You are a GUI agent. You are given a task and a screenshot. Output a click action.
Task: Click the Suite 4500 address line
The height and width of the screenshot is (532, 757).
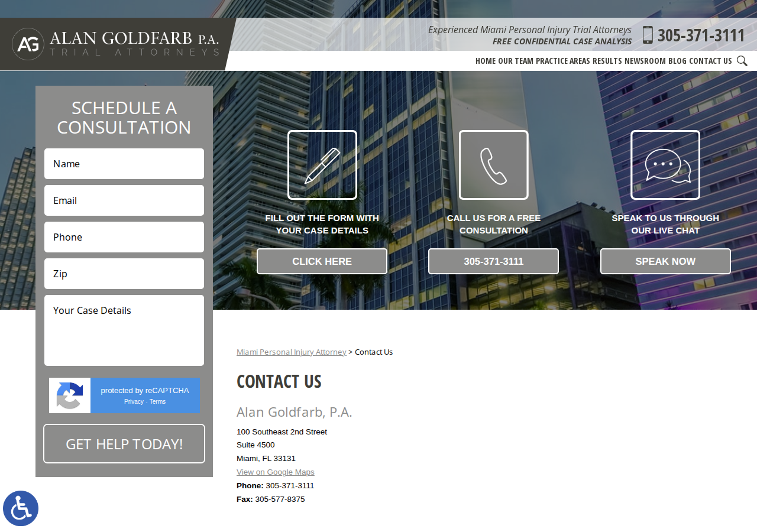tap(255, 445)
